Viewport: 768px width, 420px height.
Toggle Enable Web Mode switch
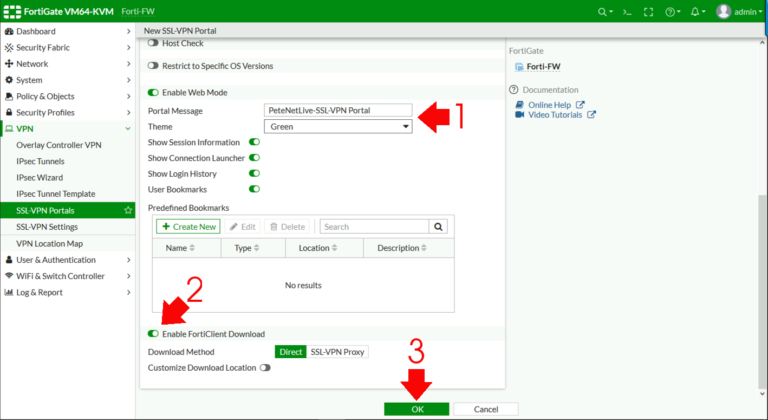click(153, 93)
